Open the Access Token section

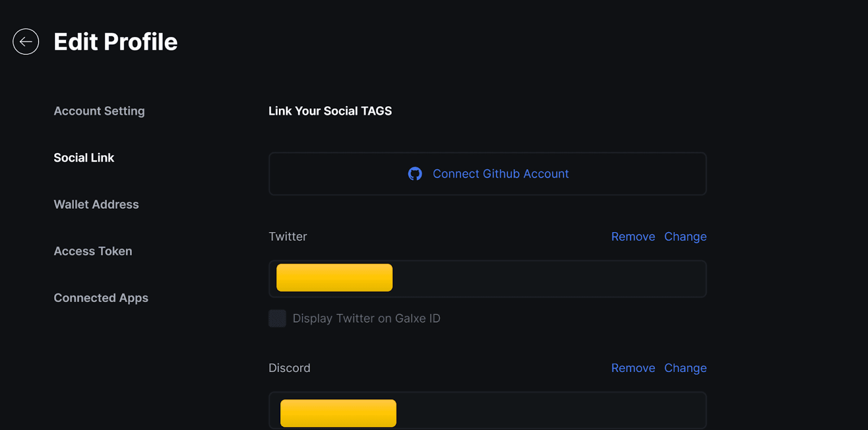[93, 251]
